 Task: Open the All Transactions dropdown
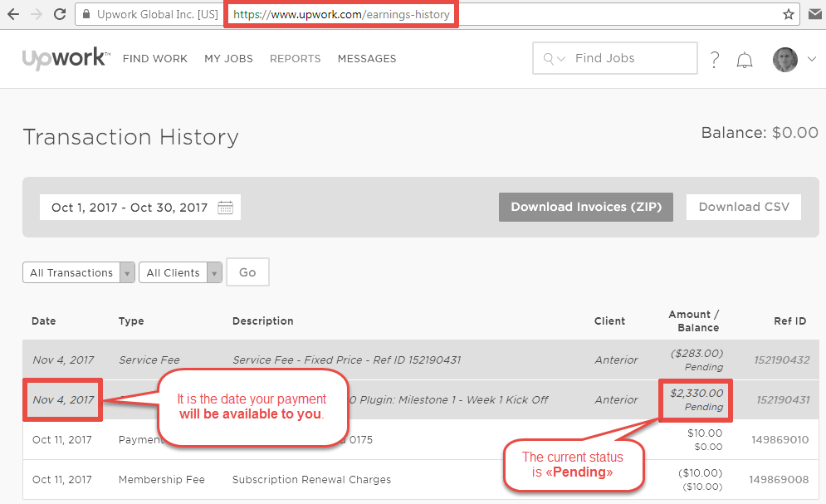coord(79,273)
